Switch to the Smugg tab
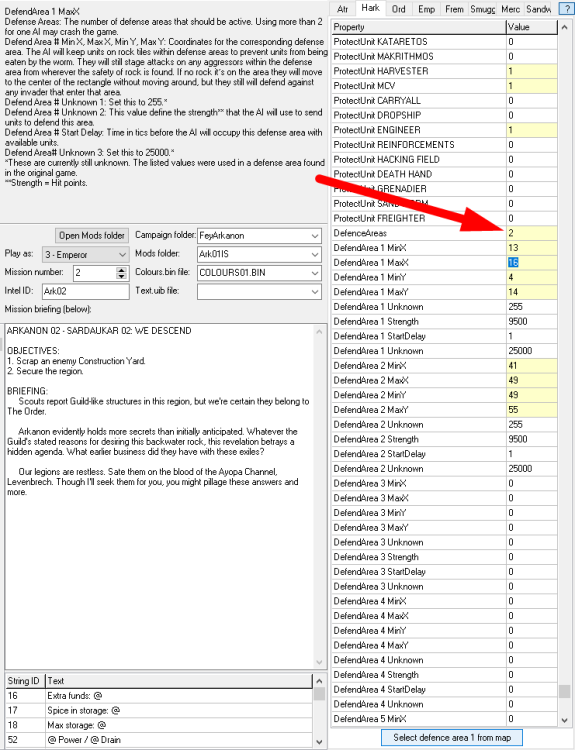The height and width of the screenshot is (750, 575). point(482,9)
